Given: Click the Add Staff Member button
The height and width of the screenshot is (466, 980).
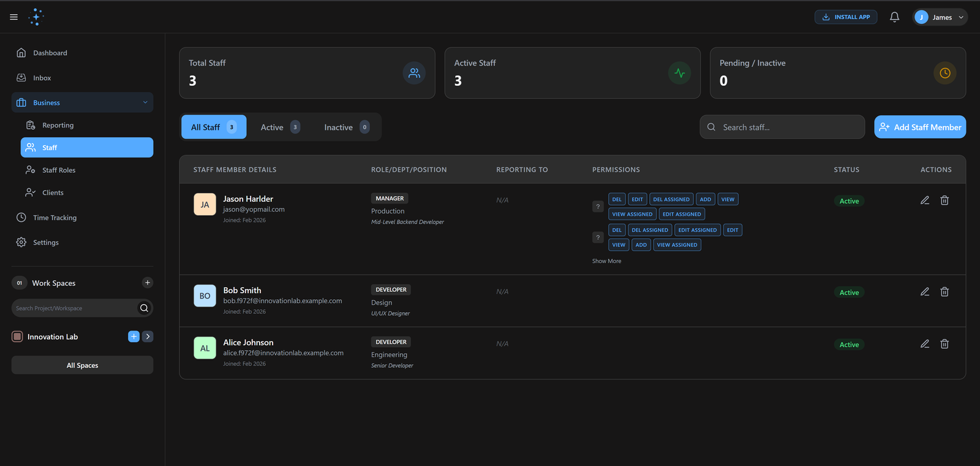Looking at the screenshot, I should [x=919, y=128].
